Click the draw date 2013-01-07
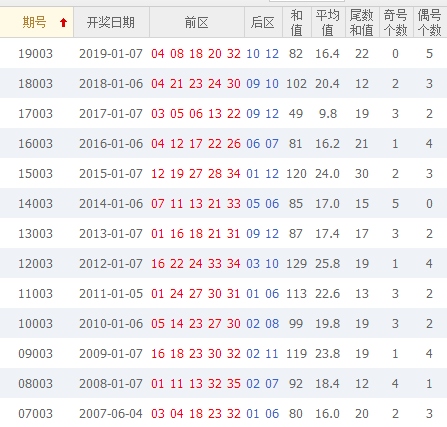 tap(111, 234)
